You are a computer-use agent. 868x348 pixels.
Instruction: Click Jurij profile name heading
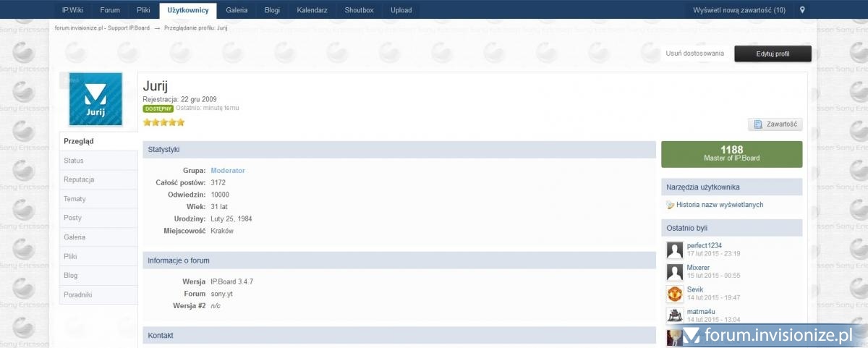tap(156, 85)
